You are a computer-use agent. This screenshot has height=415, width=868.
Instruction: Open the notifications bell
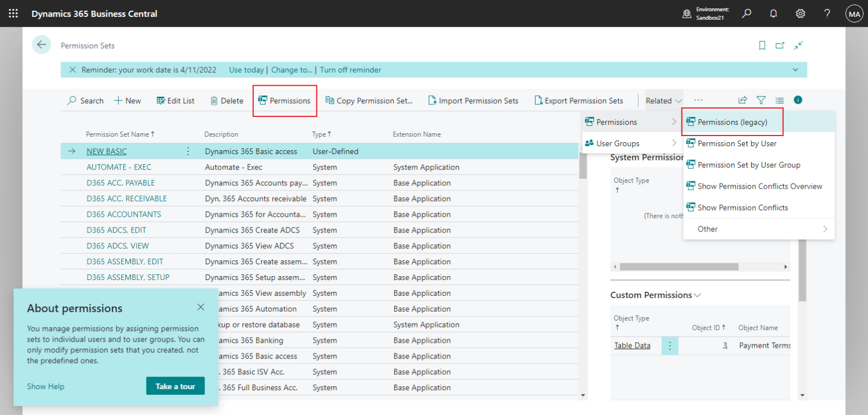[773, 13]
